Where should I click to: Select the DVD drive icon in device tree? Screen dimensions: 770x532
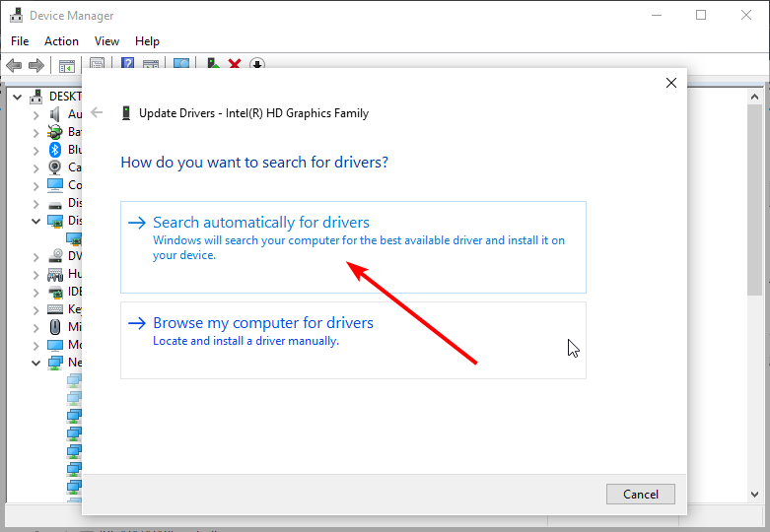click(x=55, y=256)
